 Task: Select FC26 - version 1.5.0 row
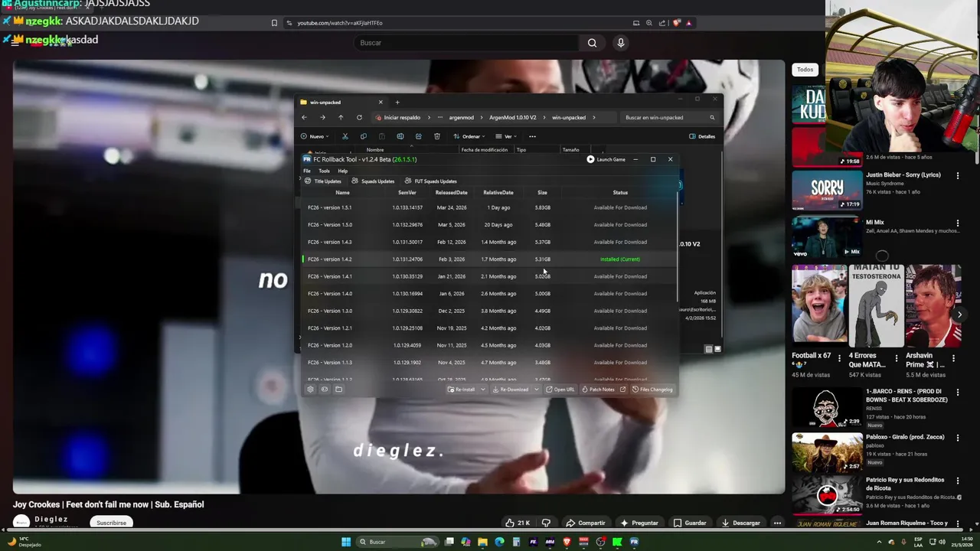(490, 225)
